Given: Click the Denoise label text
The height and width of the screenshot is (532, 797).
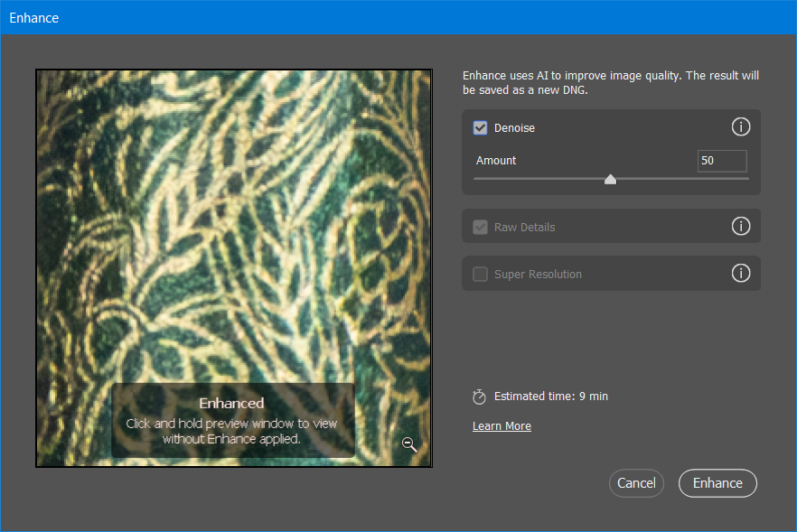Looking at the screenshot, I should pyautogui.click(x=514, y=128).
